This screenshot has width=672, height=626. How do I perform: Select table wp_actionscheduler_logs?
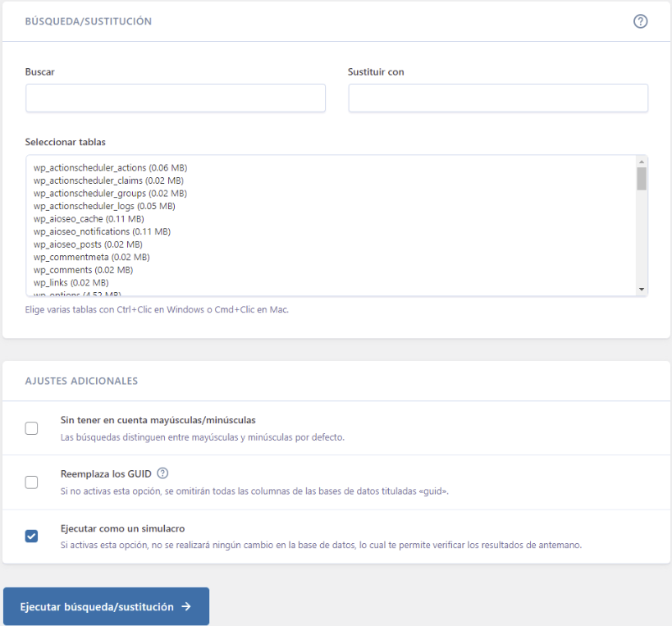[104, 206]
